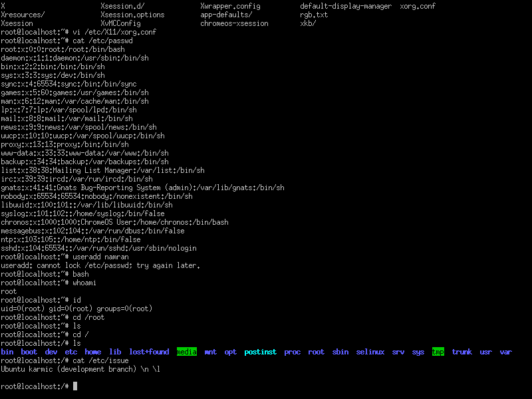Select the chronos ChromeOS User passwd line
Image resolution: width=532 pixels, height=399 pixels.
[114, 222]
